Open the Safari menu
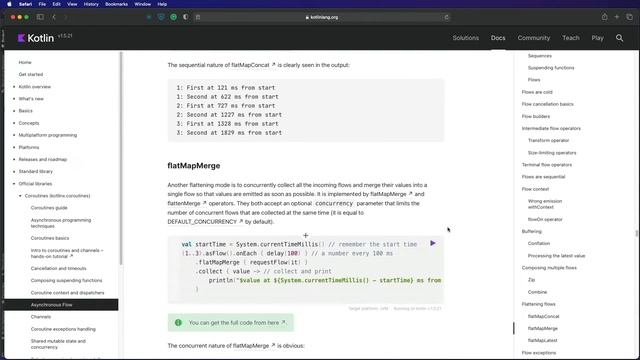Image resolution: width=640 pixels, height=360 pixels. [x=25, y=4]
